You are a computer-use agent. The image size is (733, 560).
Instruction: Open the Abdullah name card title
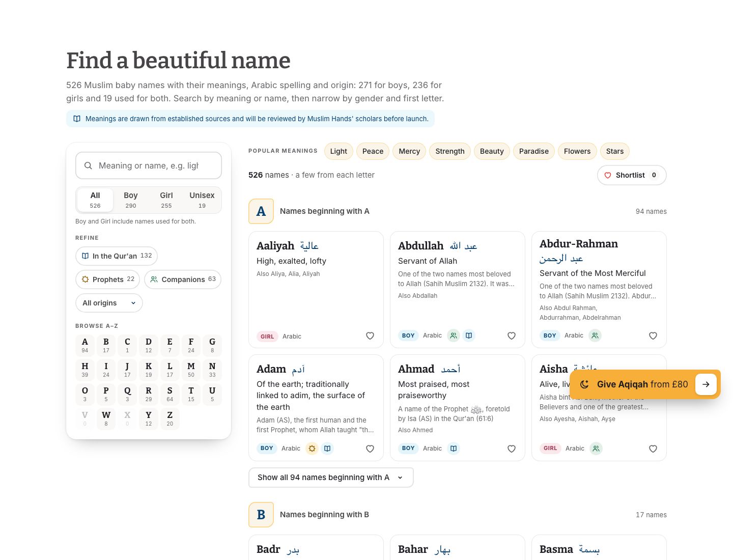tap(421, 246)
